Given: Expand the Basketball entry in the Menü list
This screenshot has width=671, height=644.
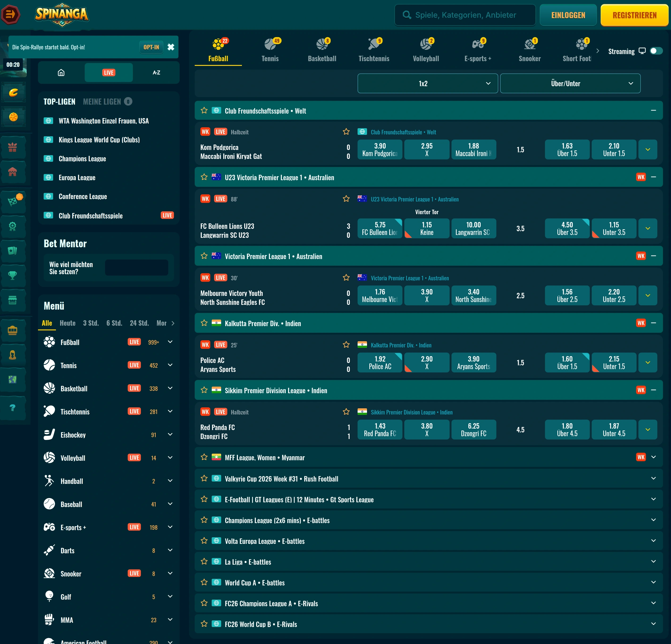Looking at the screenshot, I should pyautogui.click(x=170, y=388).
